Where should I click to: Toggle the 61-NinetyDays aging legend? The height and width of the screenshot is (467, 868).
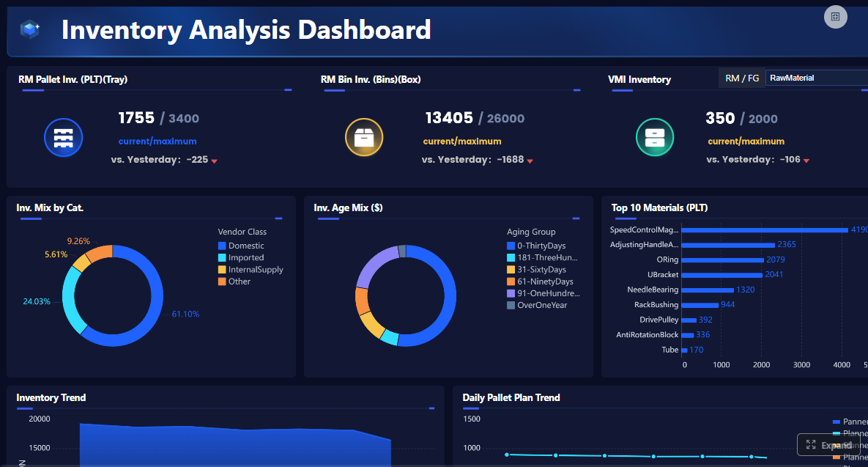tap(541, 282)
